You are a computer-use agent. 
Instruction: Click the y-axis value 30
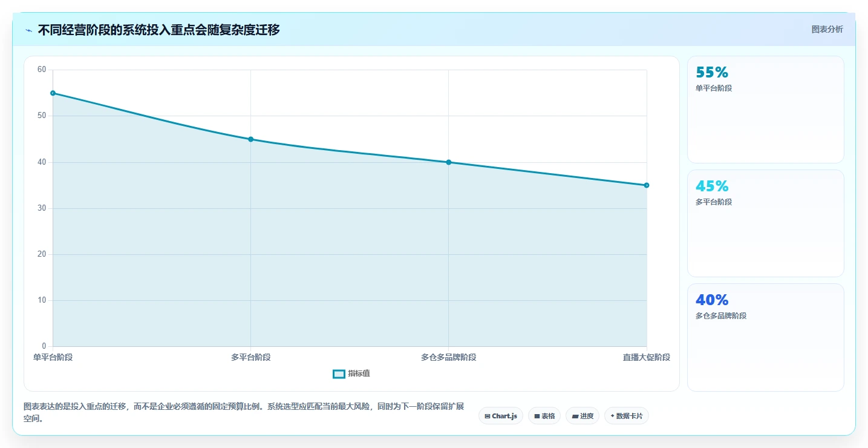(42, 208)
